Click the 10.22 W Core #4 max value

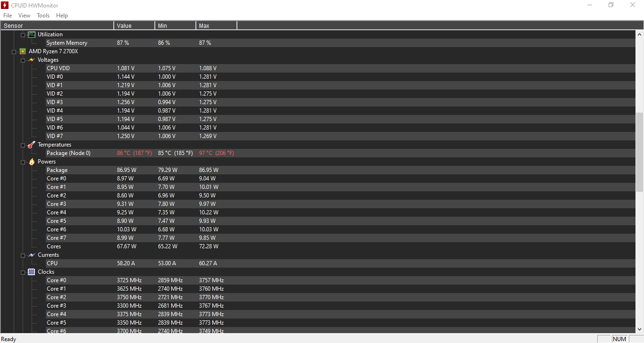coord(209,212)
